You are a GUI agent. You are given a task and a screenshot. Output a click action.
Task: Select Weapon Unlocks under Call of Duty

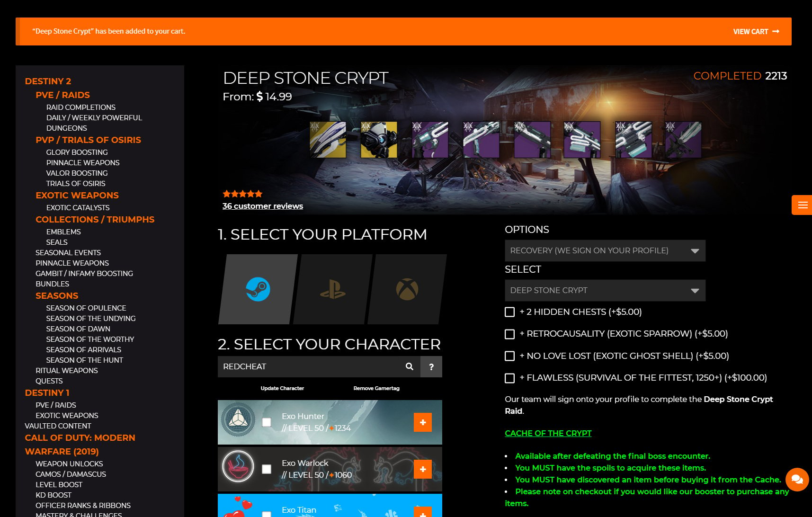coord(69,464)
